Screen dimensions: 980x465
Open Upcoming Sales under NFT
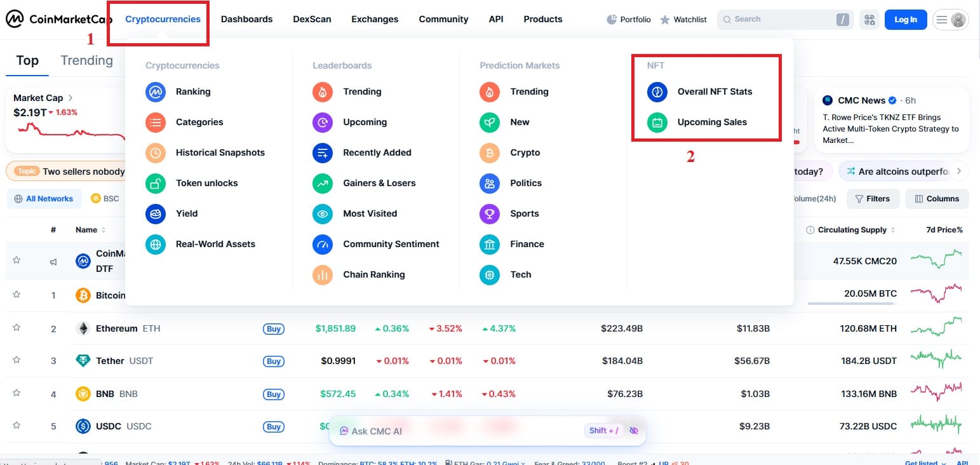tap(697, 122)
